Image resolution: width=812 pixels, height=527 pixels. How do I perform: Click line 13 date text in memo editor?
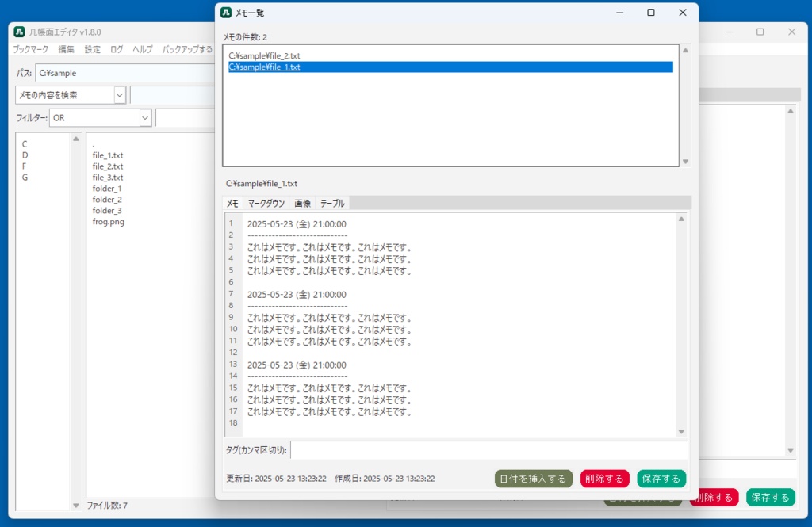[x=297, y=365]
